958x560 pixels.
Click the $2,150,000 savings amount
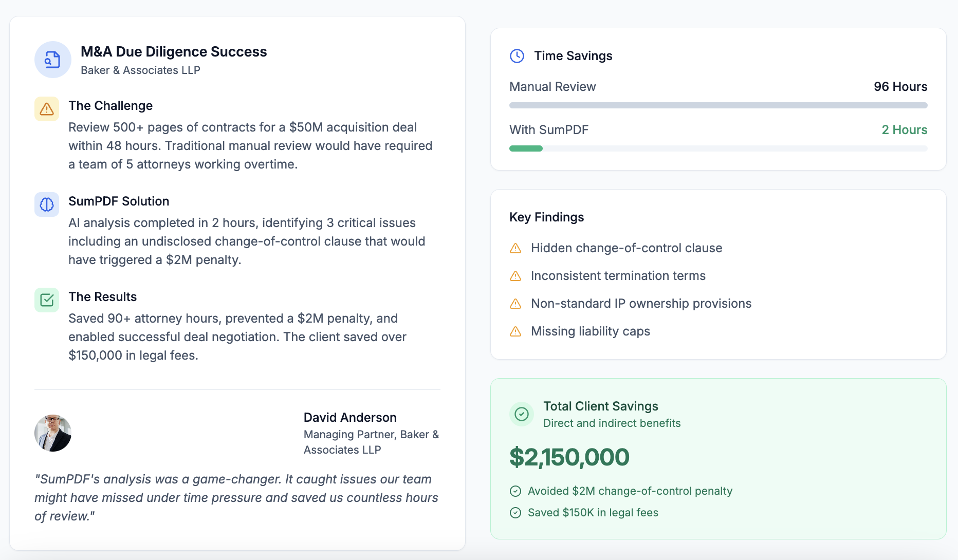[x=569, y=457]
